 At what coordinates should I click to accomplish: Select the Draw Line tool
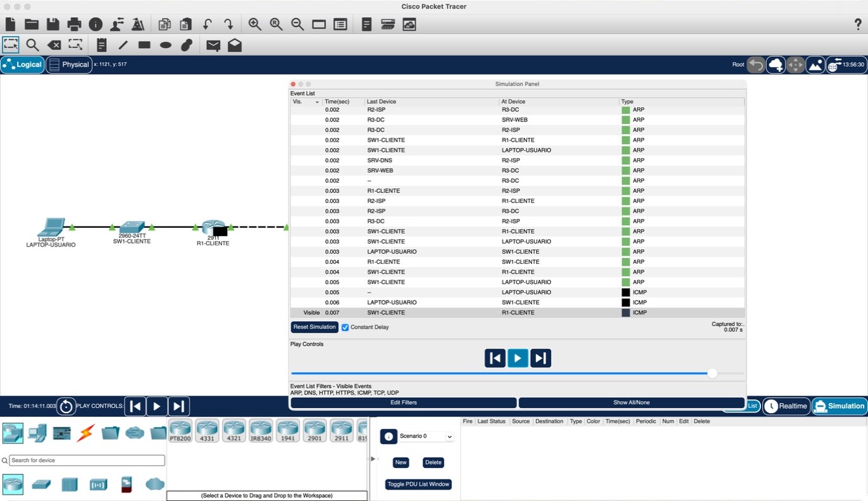coord(123,45)
